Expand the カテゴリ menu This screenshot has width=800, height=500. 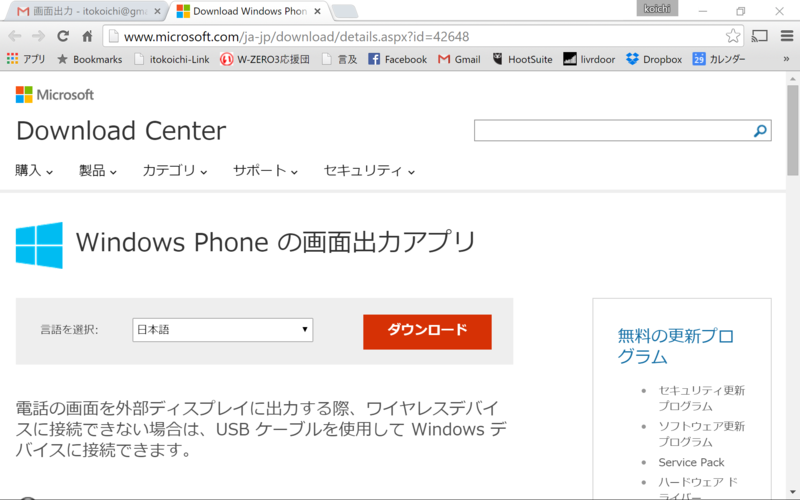175,170
